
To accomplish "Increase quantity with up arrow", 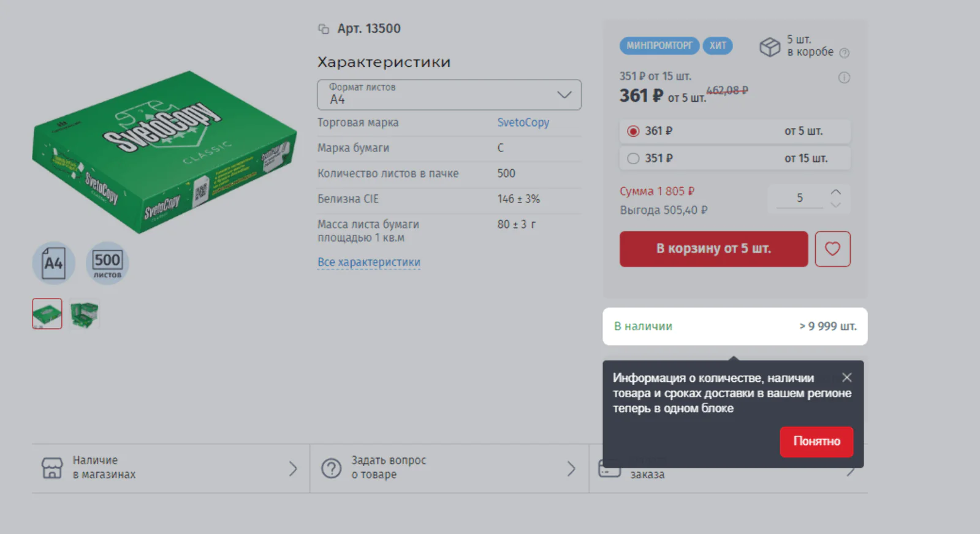I will pos(836,192).
